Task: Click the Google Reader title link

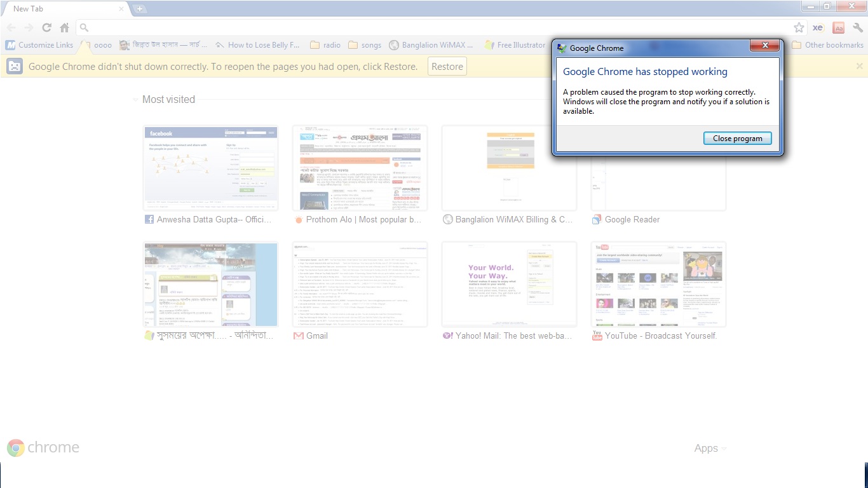Action: (x=632, y=219)
